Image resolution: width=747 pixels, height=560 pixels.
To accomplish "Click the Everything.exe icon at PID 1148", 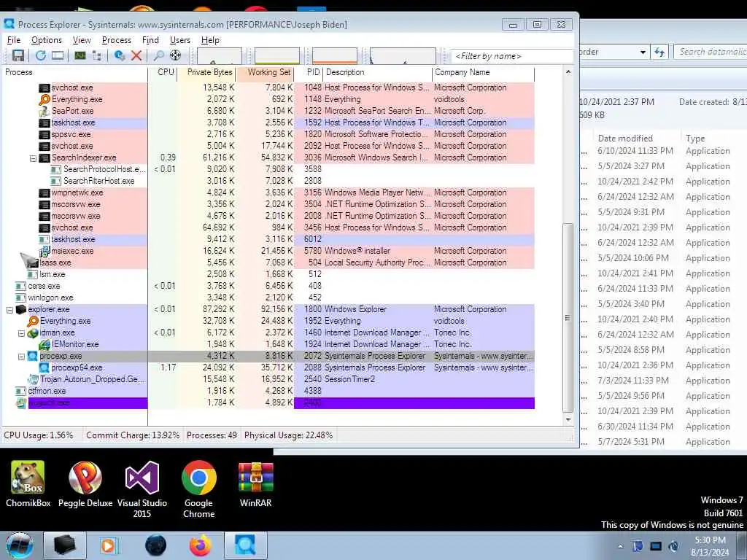I will (44, 99).
